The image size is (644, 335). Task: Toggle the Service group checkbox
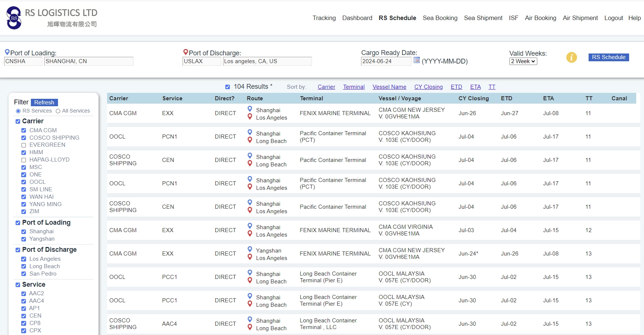coord(18,285)
